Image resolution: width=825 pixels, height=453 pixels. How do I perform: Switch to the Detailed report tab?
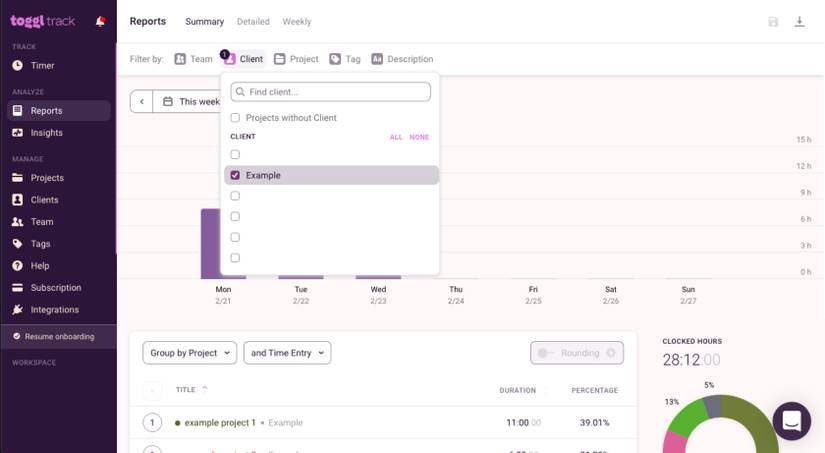(x=253, y=22)
